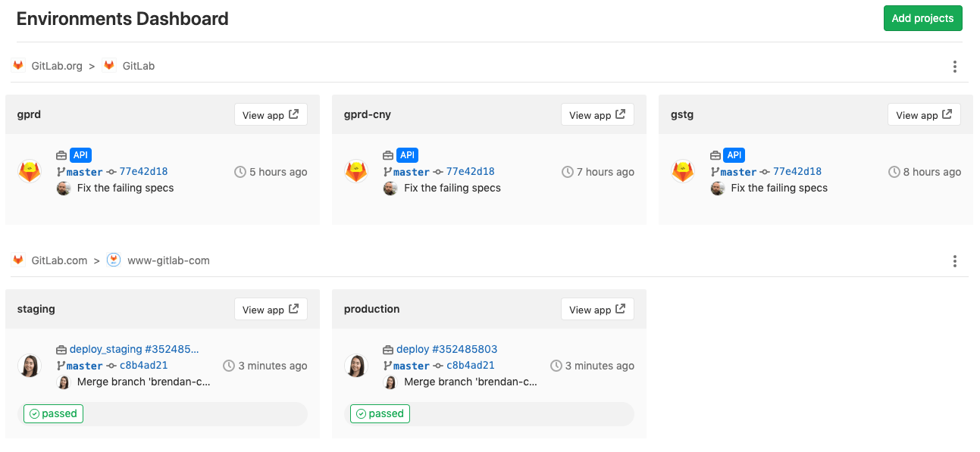Click the deploy_staging #352485... job link
Image resolution: width=980 pixels, height=452 pixels.
pos(133,349)
